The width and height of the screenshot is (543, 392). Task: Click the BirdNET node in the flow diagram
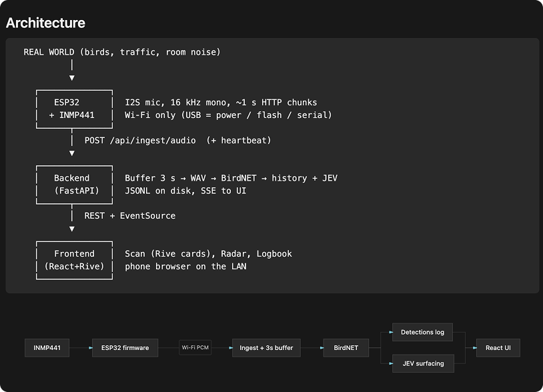(x=346, y=348)
